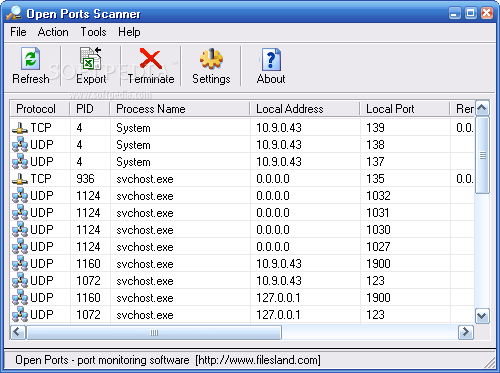Viewport: 500px width, 373px height.
Task: Click the vertical scrollbar down arrow
Action: point(482,316)
